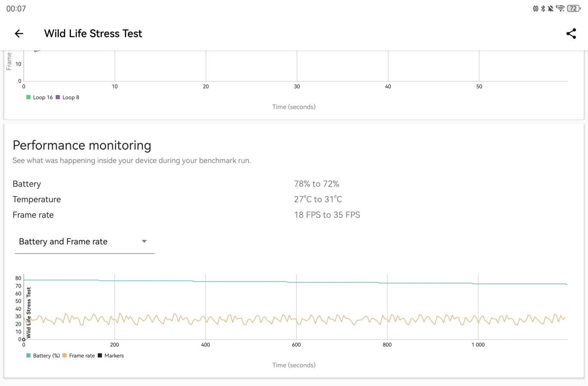Click the orange Frame rate legend swatch

64,356
